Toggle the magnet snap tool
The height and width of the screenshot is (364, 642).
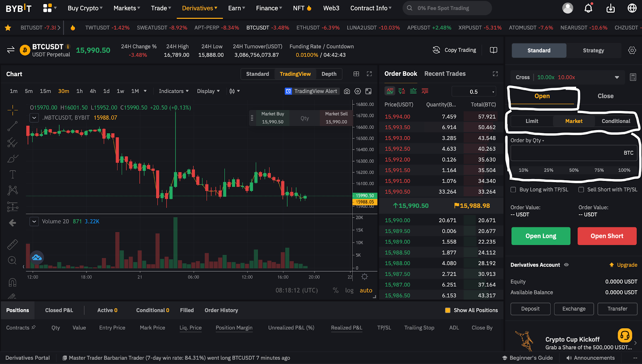12,283
